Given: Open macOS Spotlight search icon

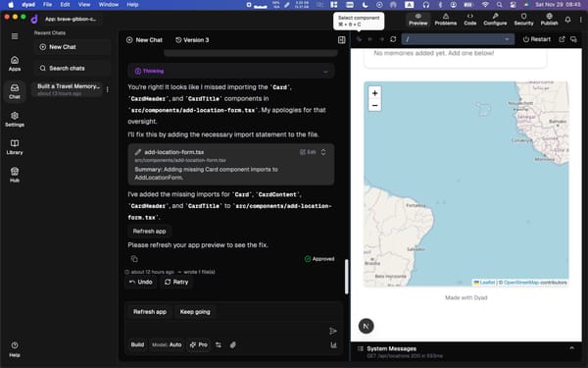Looking at the screenshot, I should 499,5.
